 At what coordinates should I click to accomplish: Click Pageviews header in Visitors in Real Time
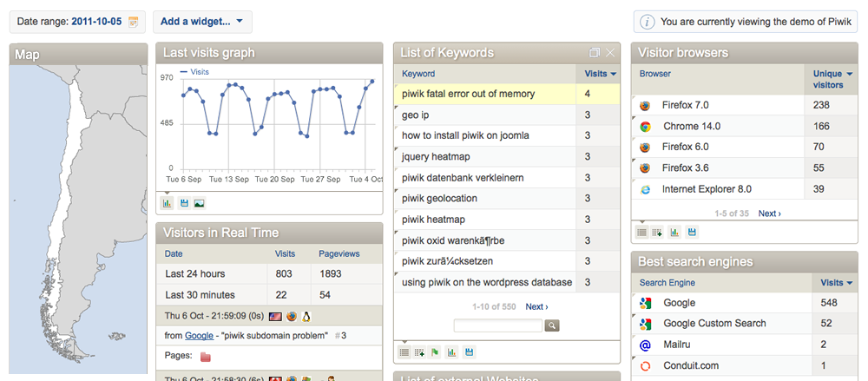[x=339, y=253]
